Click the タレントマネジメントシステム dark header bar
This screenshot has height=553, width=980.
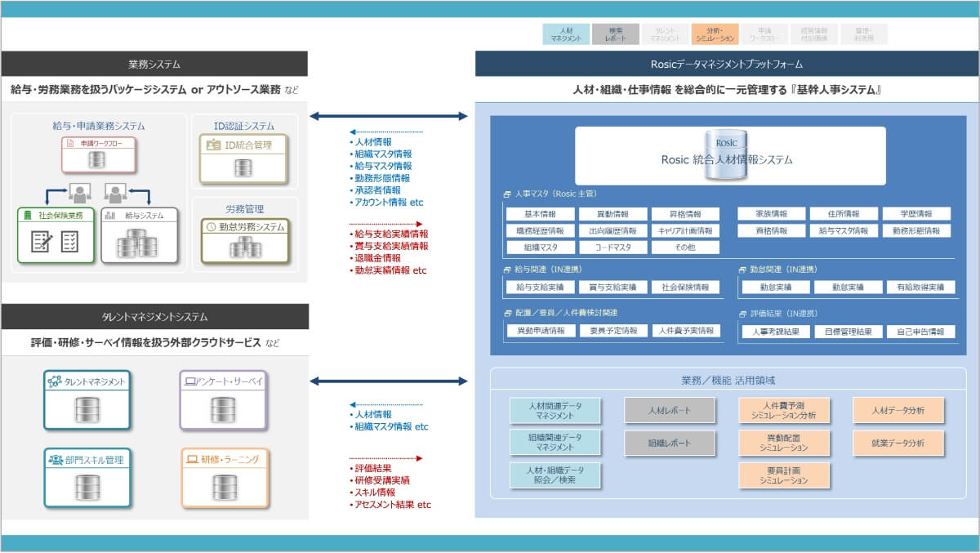pyautogui.click(x=154, y=316)
